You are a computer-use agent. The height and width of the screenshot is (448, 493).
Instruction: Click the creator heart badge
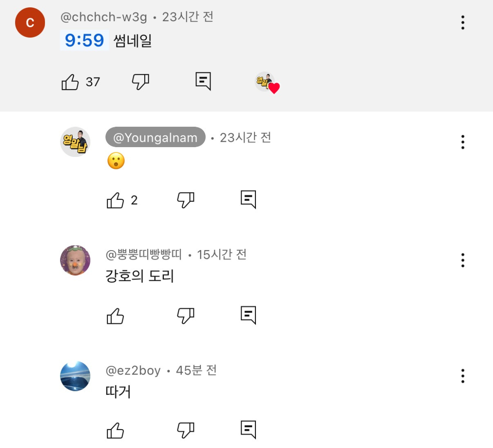pos(268,83)
